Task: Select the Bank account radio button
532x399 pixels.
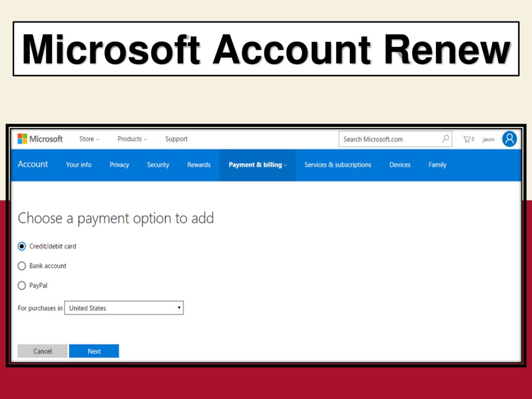Action: coord(22,266)
